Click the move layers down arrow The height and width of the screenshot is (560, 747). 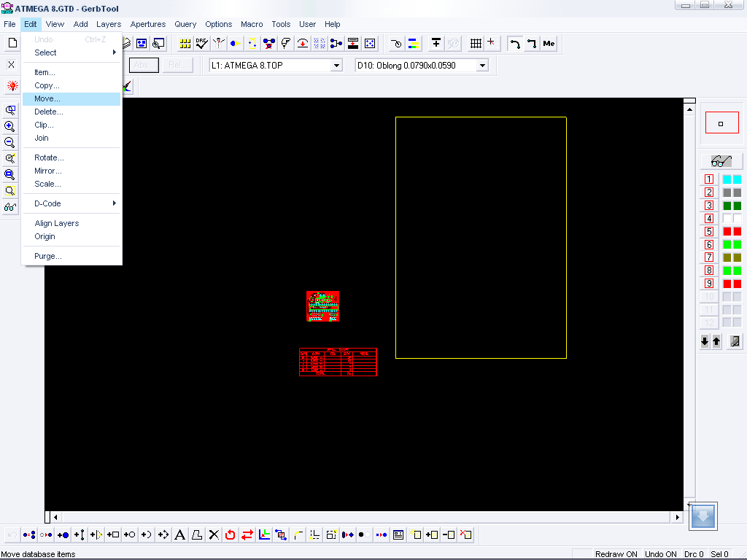coord(705,341)
